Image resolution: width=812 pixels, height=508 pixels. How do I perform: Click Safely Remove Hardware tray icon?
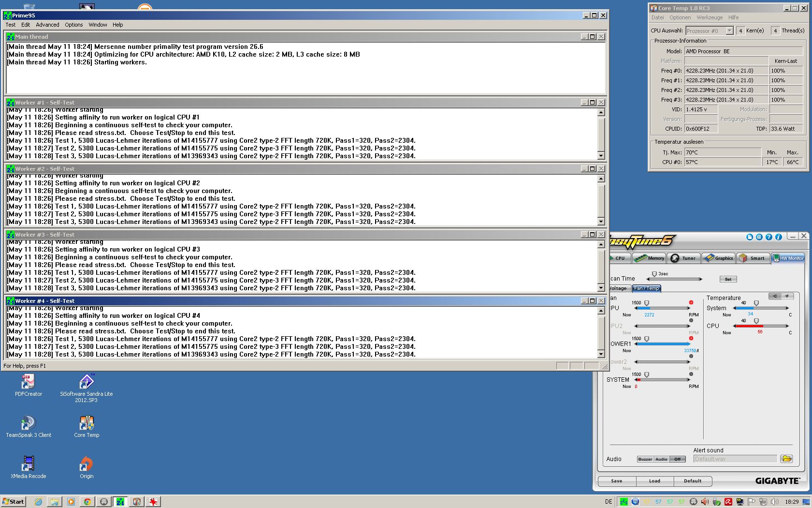pos(716,502)
